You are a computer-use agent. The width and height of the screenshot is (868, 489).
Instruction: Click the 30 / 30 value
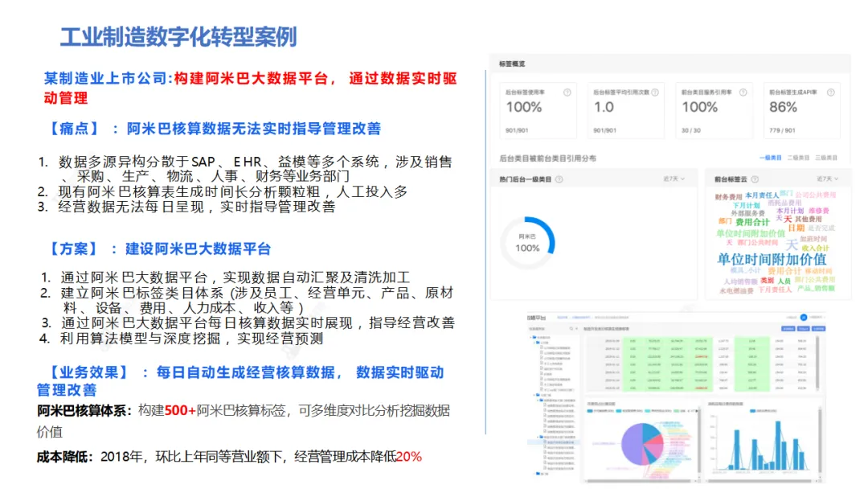point(691,131)
